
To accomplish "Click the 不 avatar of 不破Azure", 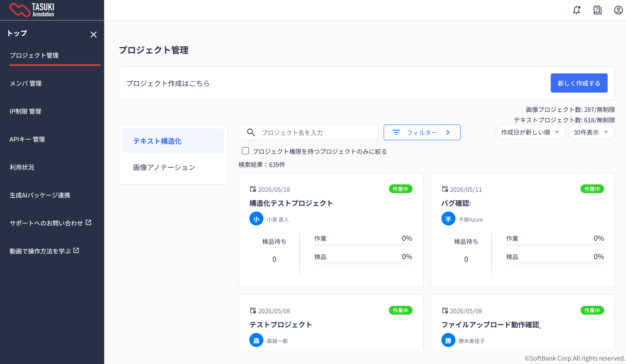I will 448,219.
